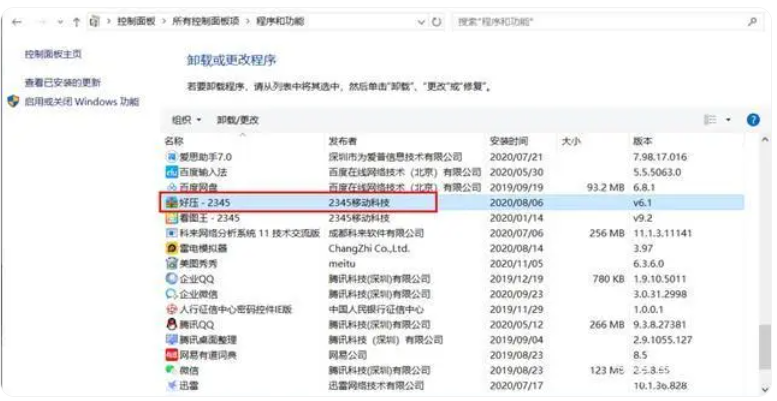Select the 腾讯桌面整理 program name
This screenshot has height=401, width=777.
tap(208, 340)
